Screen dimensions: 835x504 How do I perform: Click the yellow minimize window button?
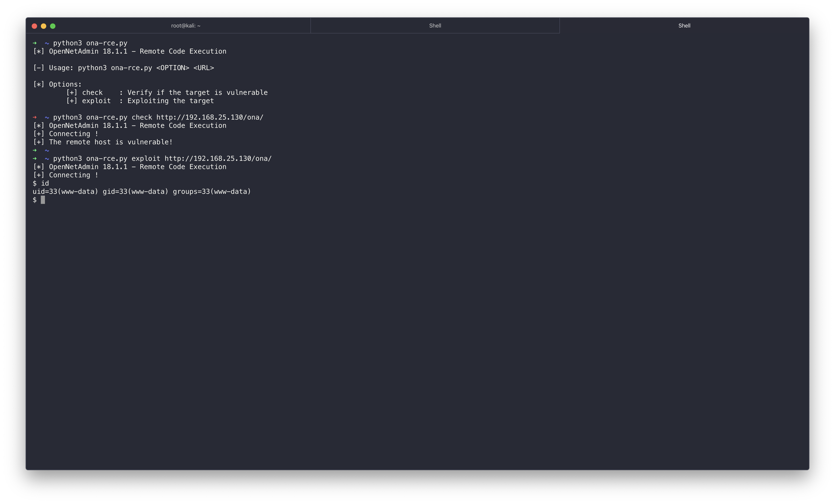(43, 26)
